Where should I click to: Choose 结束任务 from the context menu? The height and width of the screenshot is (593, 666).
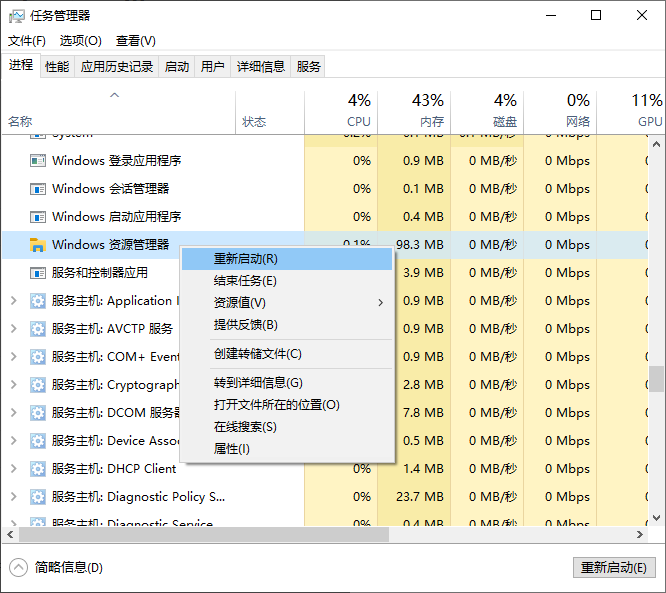pos(245,281)
